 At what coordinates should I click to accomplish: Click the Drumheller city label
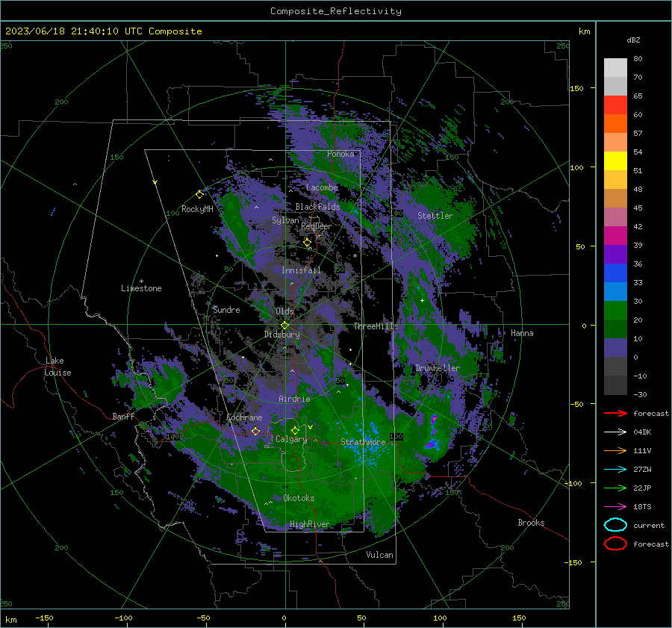point(438,368)
